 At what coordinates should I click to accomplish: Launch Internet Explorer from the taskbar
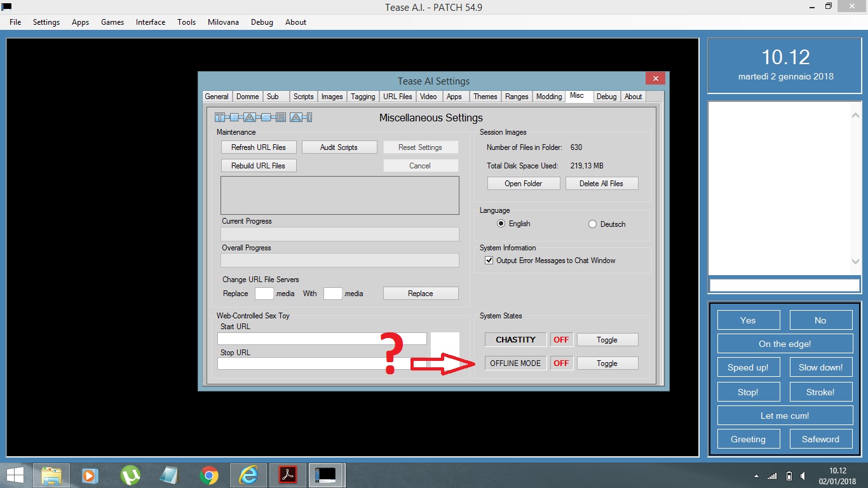pyautogui.click(x=248, y=475)
